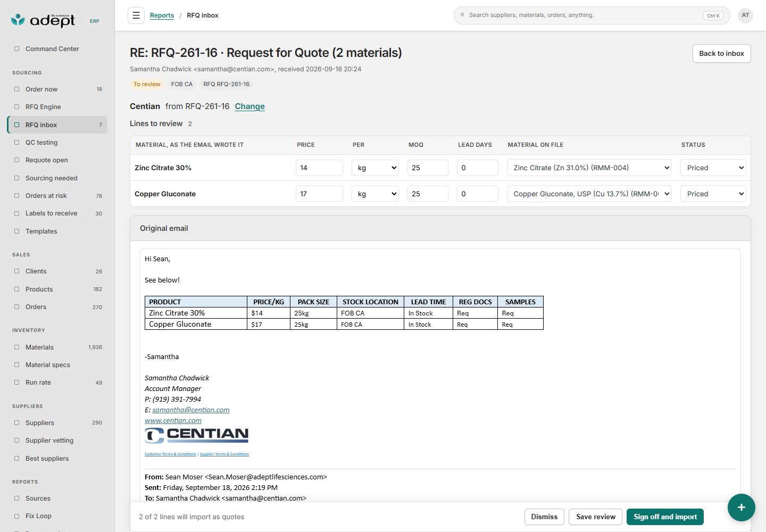Click the square icon beside Sources
Screen dimensions: 766x532
pos(16,498)
